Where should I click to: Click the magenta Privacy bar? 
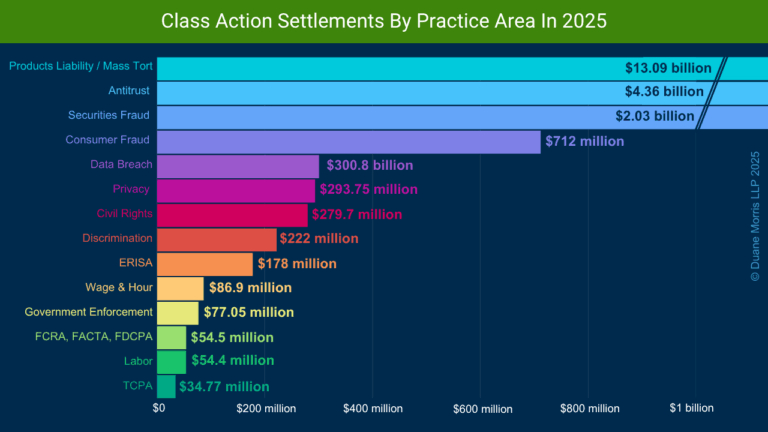click(236, 189)
